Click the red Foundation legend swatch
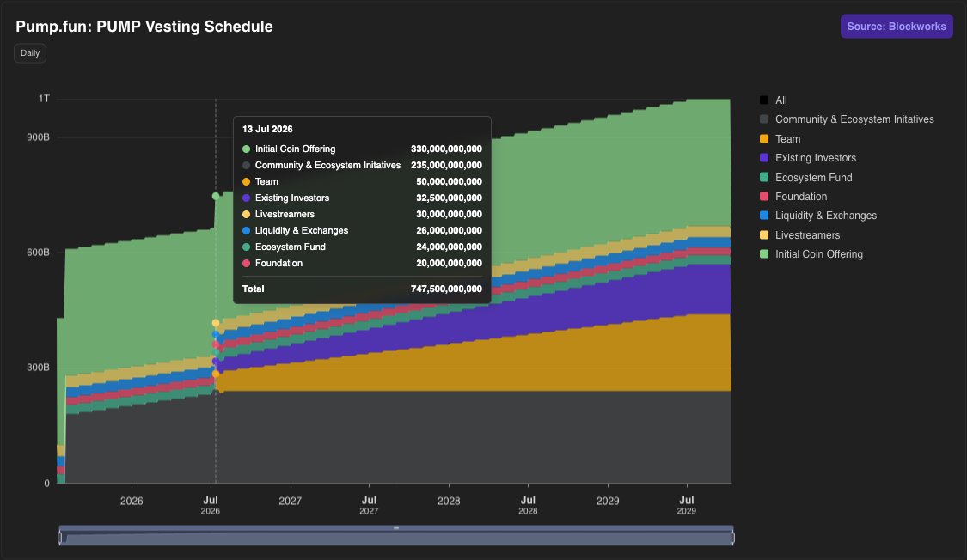Image resolution: width=967 pixels, height=560 pixels. click(x=764, y=197)
